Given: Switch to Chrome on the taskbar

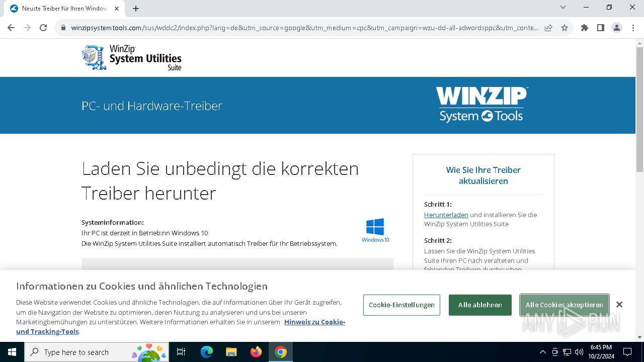Looking at the screenshot, I should click(281, 352).
